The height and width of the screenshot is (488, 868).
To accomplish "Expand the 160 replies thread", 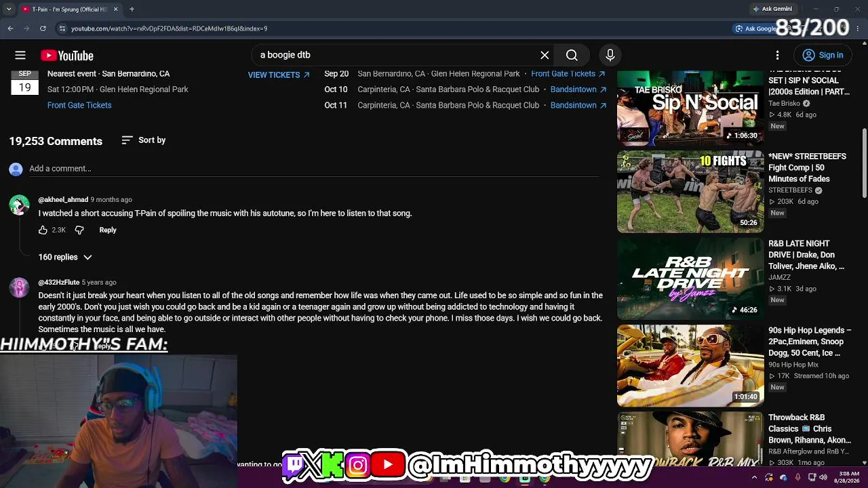I will (x=65, y=257).
